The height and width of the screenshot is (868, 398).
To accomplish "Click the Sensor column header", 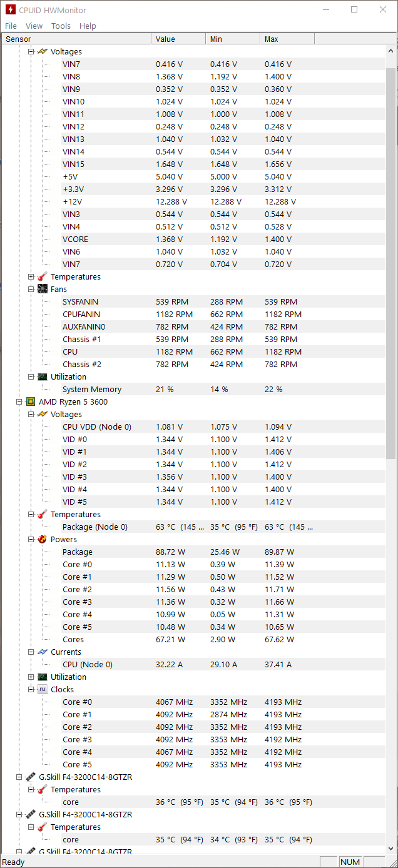I will 76,39.
